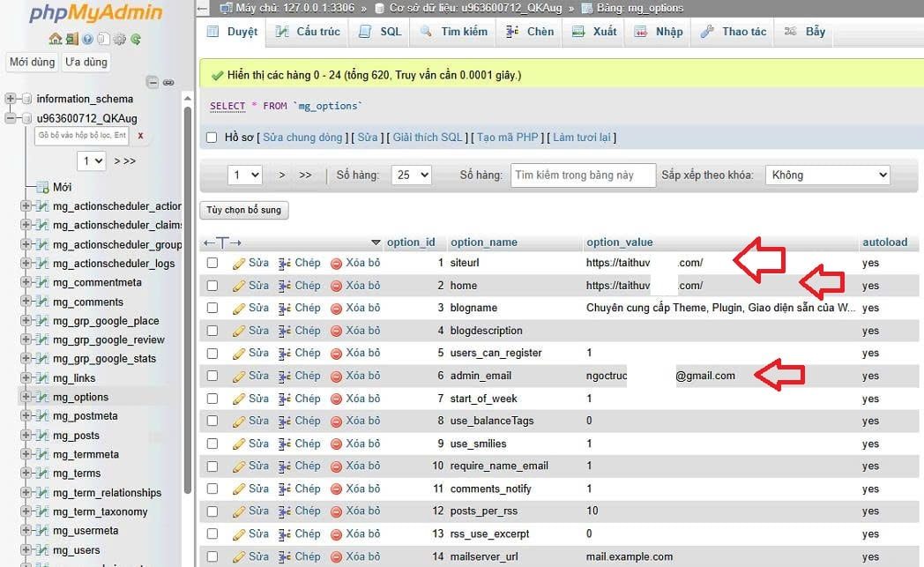Screen dimensions: 924x567
Task: Click the phpMyAdmin home icon
Action: point(56,39)
